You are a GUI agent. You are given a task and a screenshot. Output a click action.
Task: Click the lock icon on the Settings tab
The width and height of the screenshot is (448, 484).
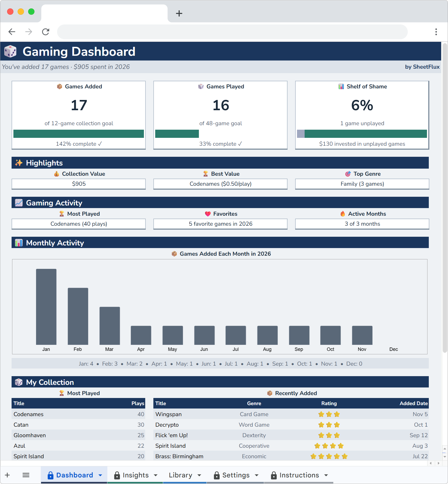[217, 475]
